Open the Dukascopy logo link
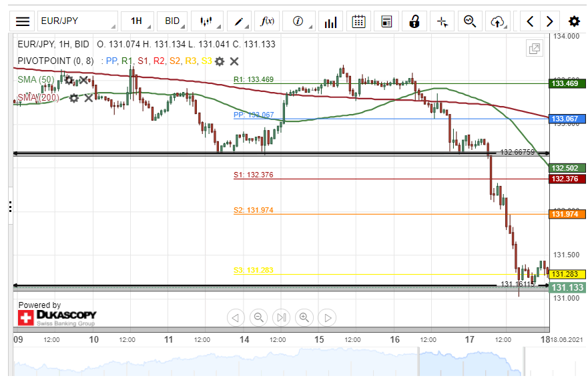Screen dimensions: 588x382 click(x=57, y=318)
